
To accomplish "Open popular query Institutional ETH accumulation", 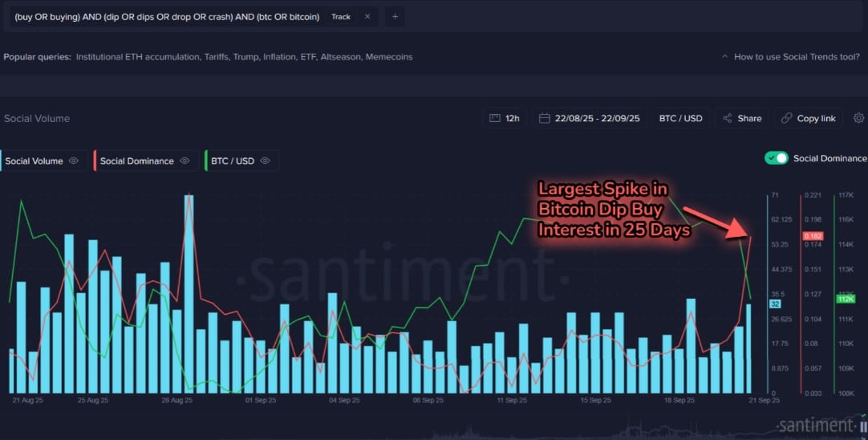I will coord(138,56).
